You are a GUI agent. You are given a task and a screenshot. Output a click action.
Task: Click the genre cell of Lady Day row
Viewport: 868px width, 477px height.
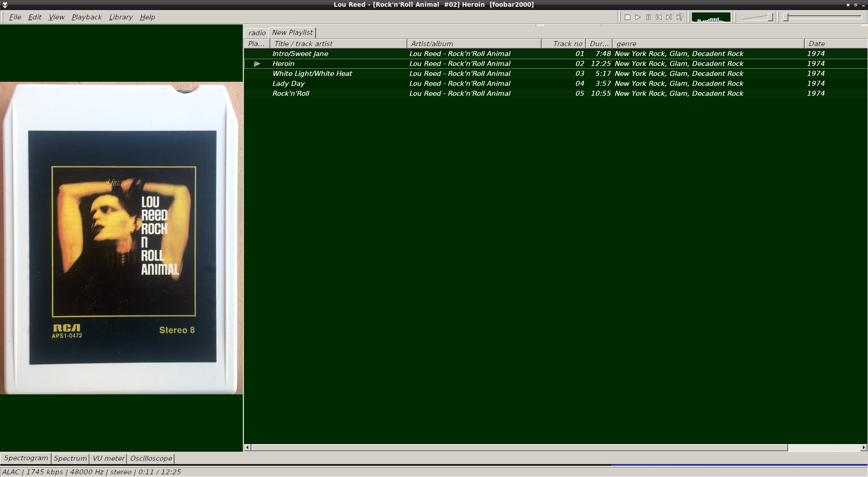[x=679, y=84]
